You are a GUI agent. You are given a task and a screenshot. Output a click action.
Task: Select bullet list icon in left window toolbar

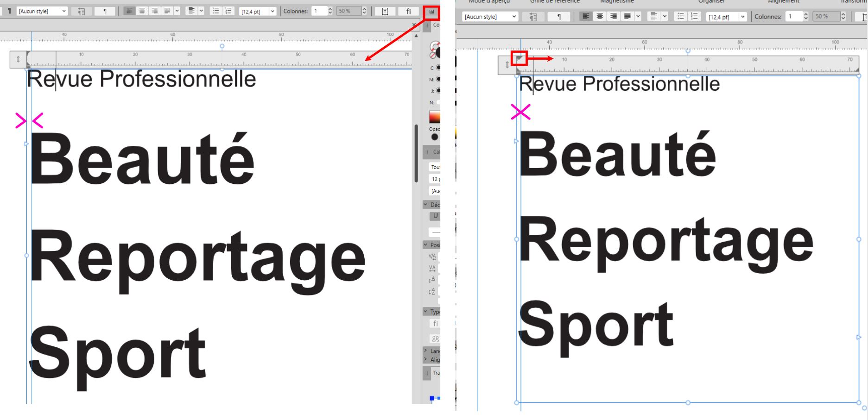215,11
